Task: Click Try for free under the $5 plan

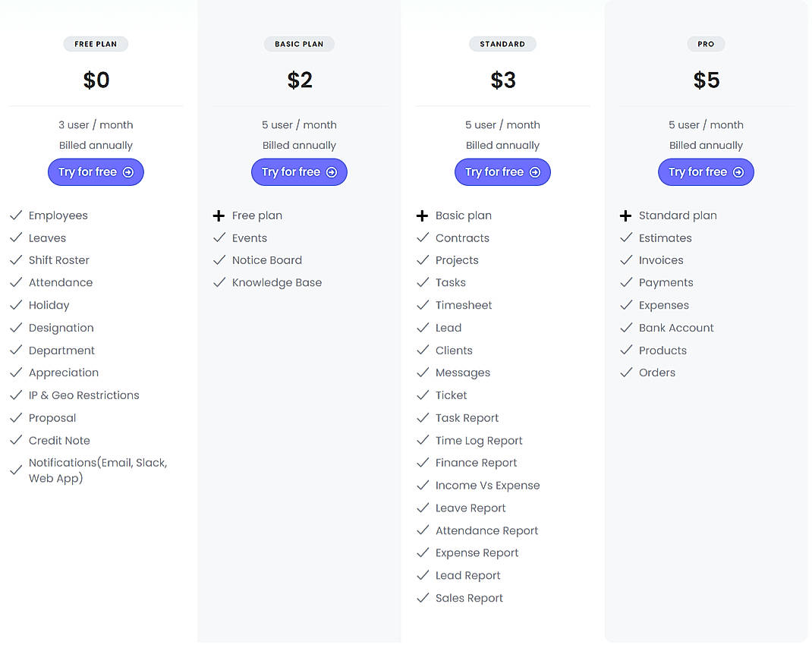Action: coord(706,172)
